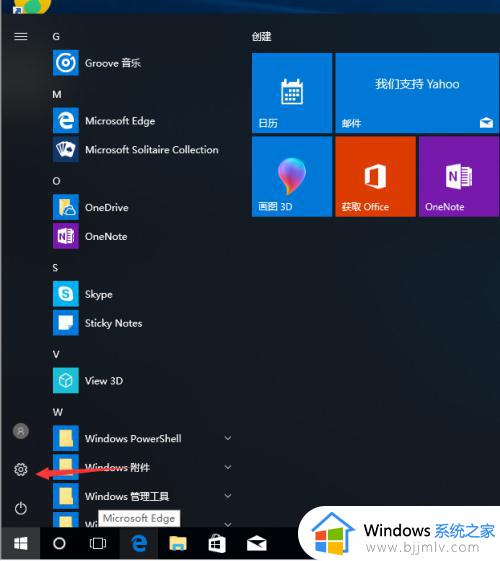The width and height of the screenshot is (500, 561).
Task: Expand the Windows 附件 chevron
Action: (x=228, y=467)
